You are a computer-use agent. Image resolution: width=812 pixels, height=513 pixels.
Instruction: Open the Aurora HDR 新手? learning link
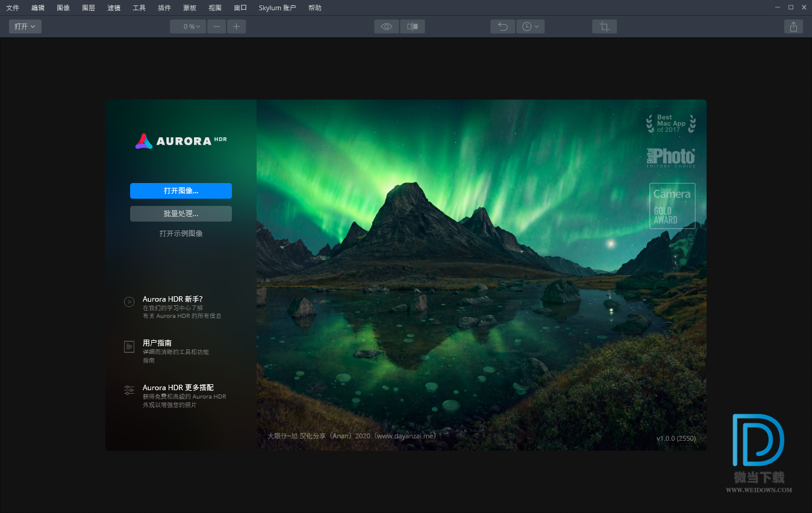[x=173, y=299]
